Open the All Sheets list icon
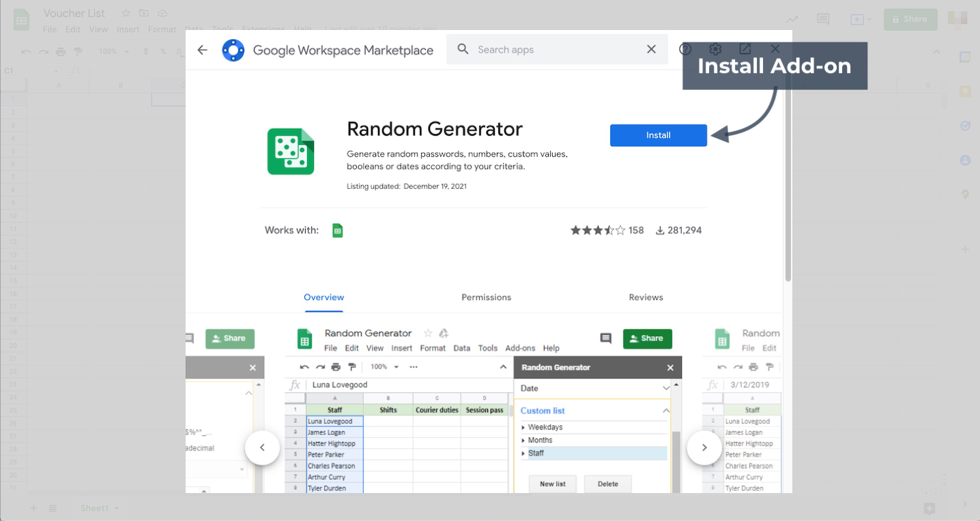The width and height of the screenshot is (980, 521). click(53, 508)
